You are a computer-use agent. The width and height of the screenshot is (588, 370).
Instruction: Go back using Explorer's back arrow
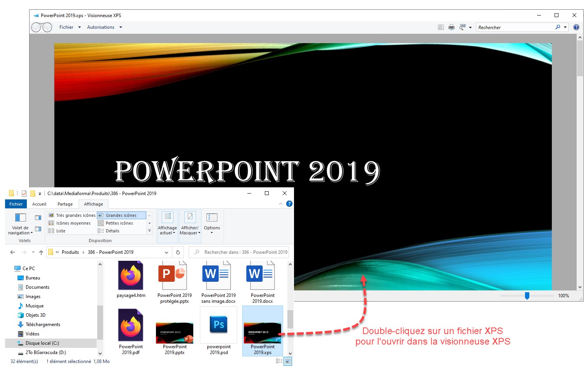(12, 252)
